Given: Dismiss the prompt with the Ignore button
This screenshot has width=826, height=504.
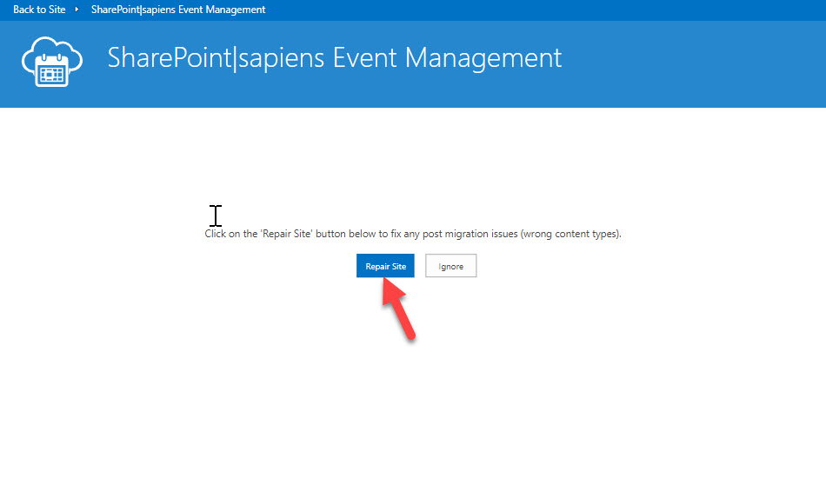Looking at the screenshot, I should tap(451, 266).
